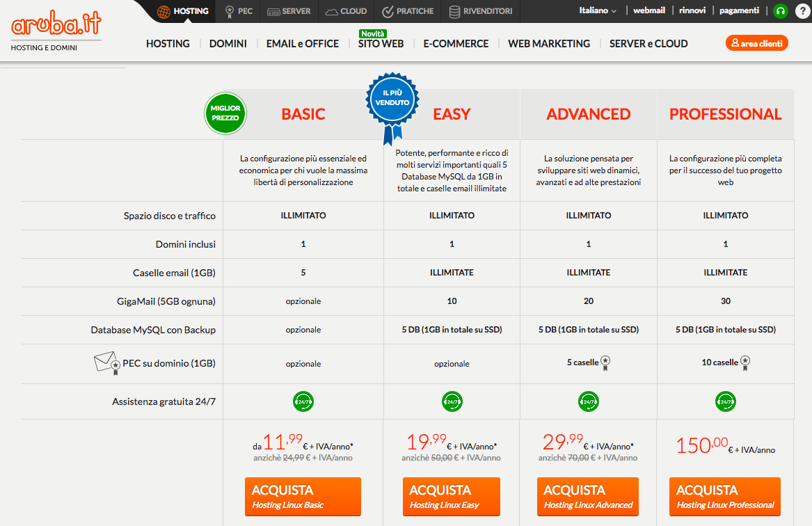Screen dimensions: 812x526
Task: Click the 'Caselle email (1GB)' row label
Action: tap(174, 273)
